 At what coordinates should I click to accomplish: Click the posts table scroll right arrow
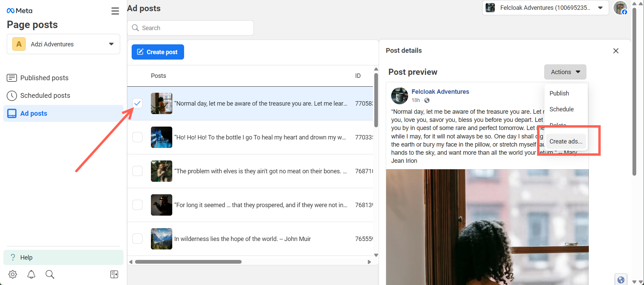[369, 262]
